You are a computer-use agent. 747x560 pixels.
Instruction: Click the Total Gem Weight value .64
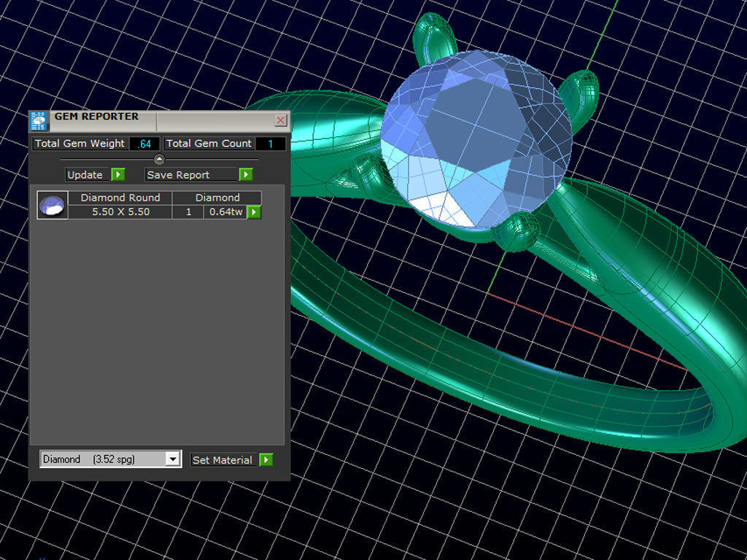pos(144,144)
